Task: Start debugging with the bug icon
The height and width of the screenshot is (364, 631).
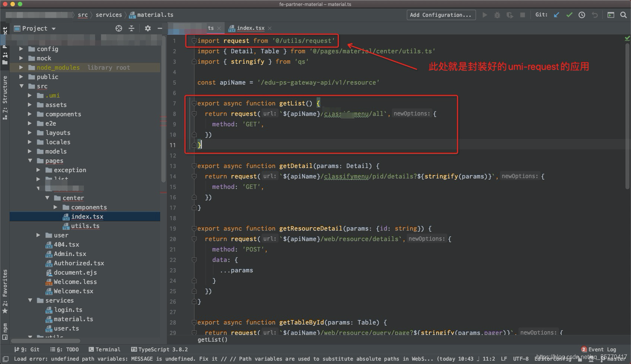Action: coord(497,15)
